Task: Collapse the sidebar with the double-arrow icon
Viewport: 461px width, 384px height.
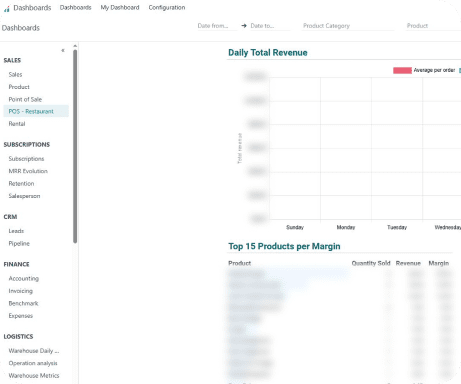Action: [x=63, y=50]
